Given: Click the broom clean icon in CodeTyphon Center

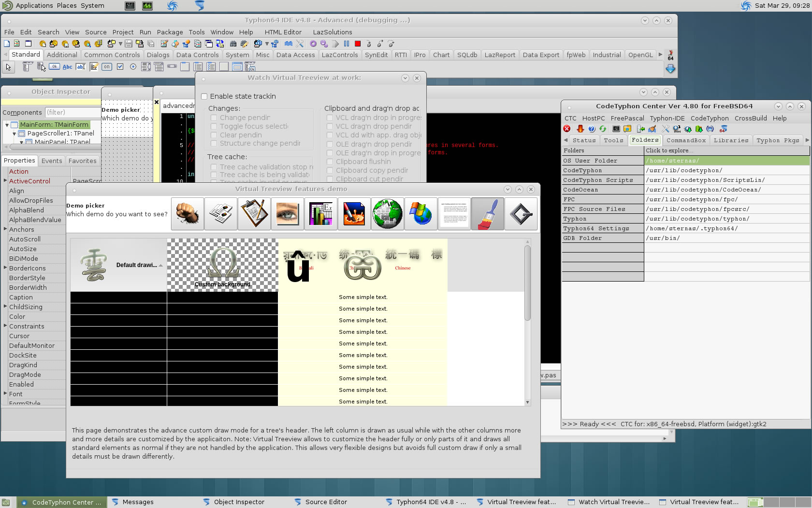Looking at the screenshot, I should [x=652, y=129].
